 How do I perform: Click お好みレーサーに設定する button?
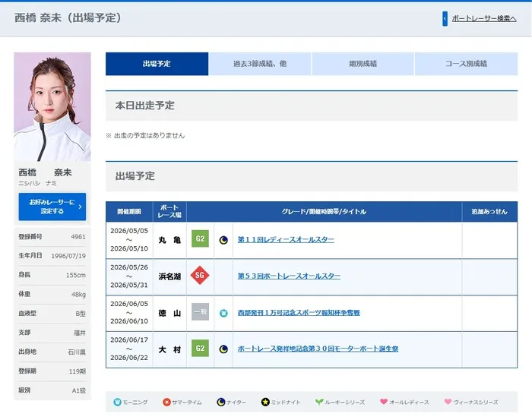(52, 207)
